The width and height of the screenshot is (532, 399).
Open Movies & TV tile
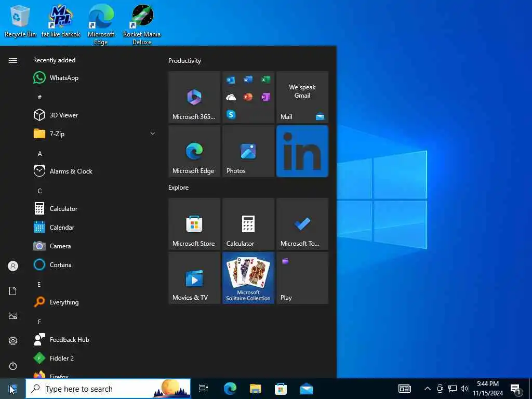coord(194,278)
